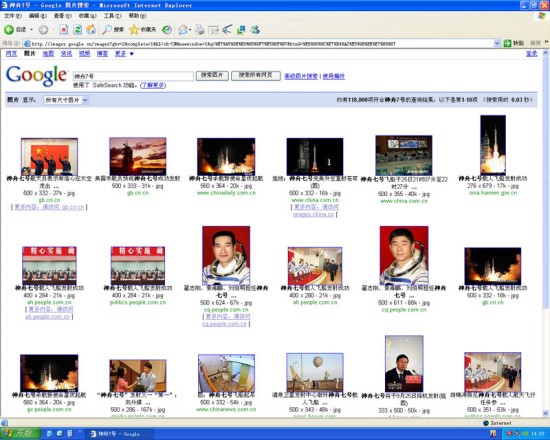Click the Windows Start button

pos(20,434)
